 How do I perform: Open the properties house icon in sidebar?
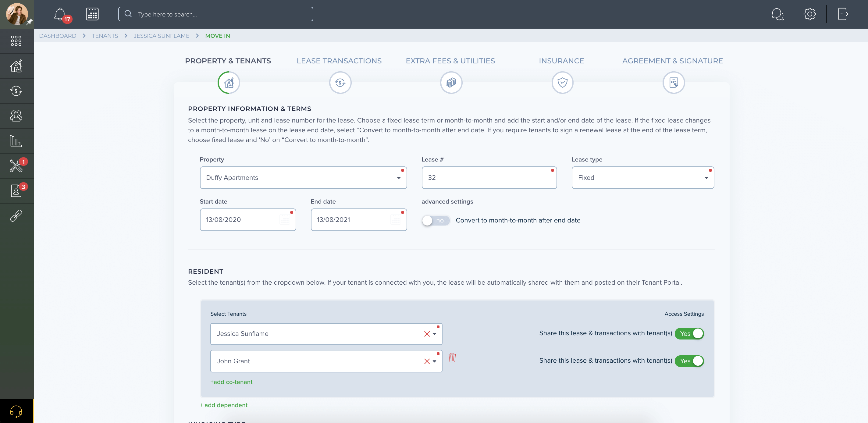coord(16,66)
